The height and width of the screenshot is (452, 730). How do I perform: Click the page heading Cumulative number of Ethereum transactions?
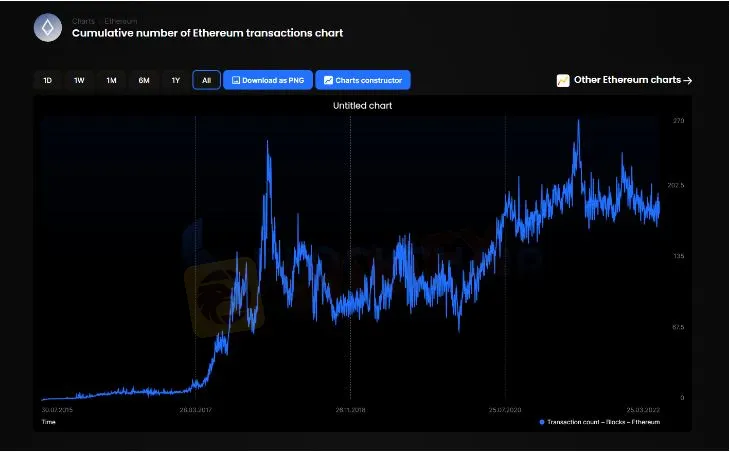point(207,33)
